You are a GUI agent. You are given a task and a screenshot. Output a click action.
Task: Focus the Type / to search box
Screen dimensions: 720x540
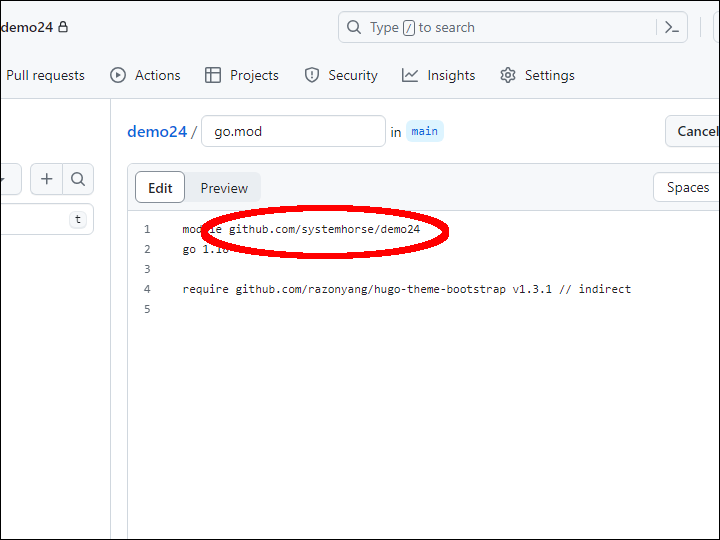click(x=512, y=28)
